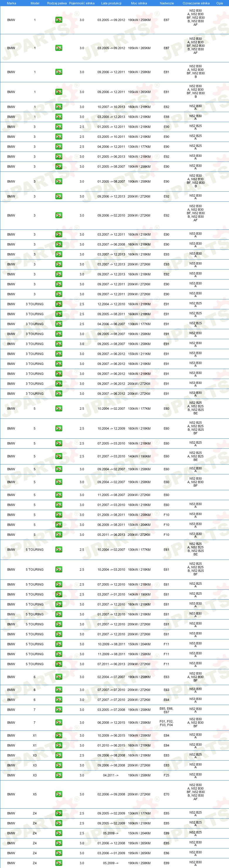Select the F01, F02, F03, F04 body cell
This screenshot has height=868, width=229.
167,723
